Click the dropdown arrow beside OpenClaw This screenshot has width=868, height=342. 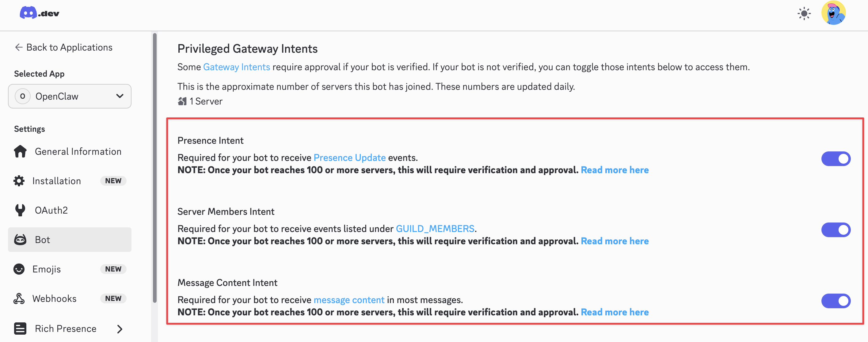tap(120, 96)
